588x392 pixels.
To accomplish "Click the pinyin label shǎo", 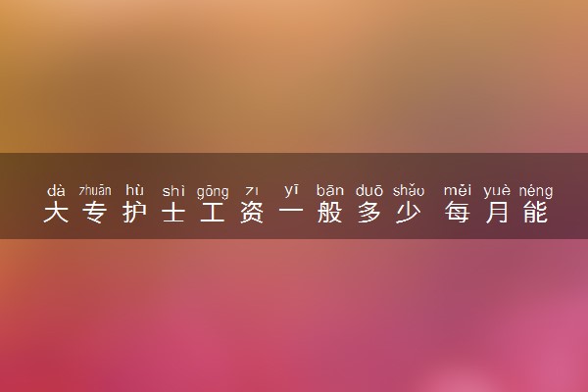I will coord(409,190).
